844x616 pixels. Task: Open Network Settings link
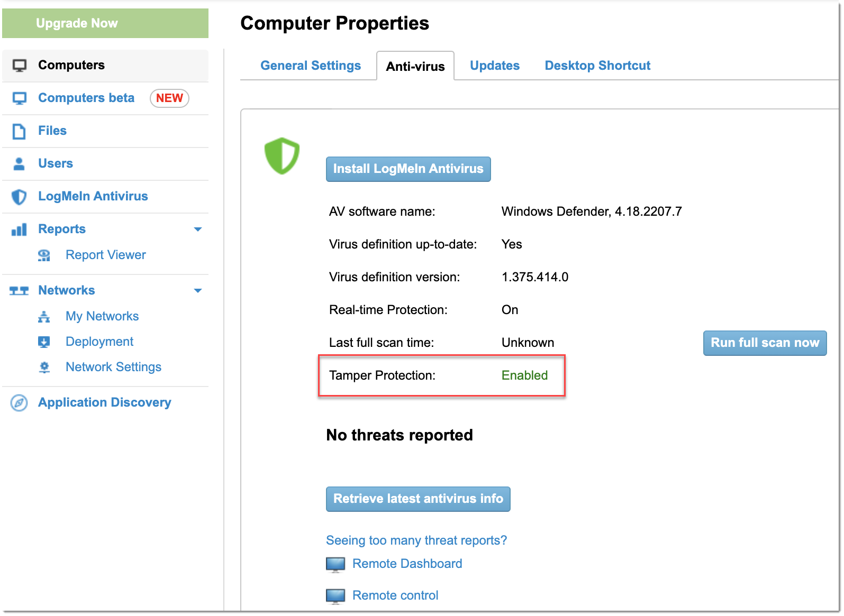click(114, 367)
